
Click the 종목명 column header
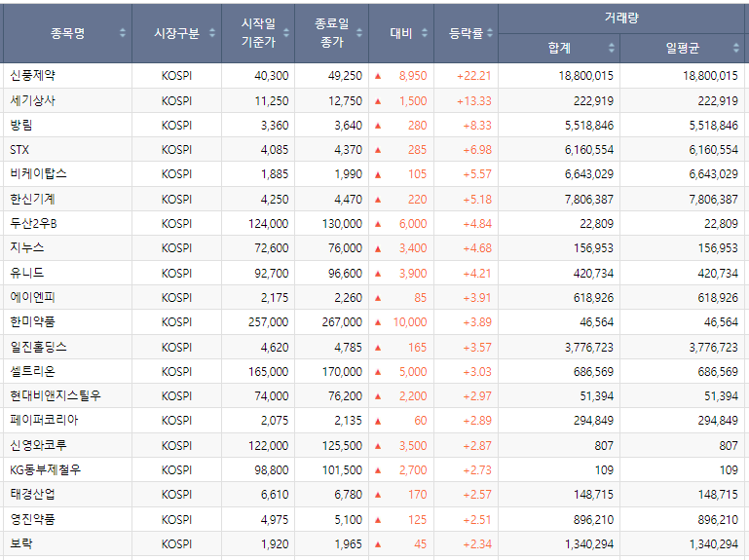point(67,33)
